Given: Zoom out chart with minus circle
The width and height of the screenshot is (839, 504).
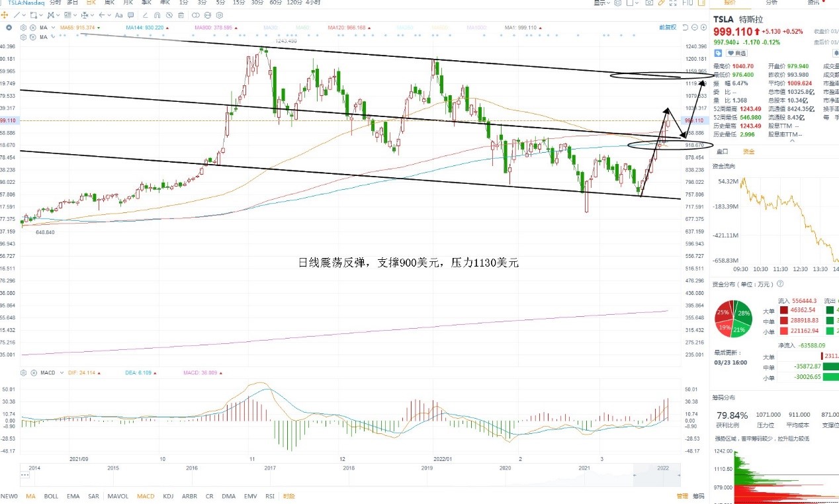Looking at the screenshot, I should [695, 27].
